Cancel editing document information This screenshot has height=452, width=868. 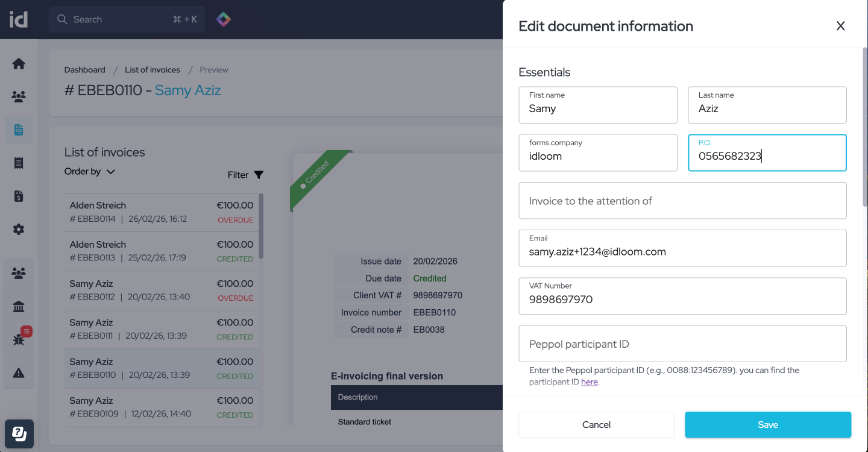click(x=596, y=424)
